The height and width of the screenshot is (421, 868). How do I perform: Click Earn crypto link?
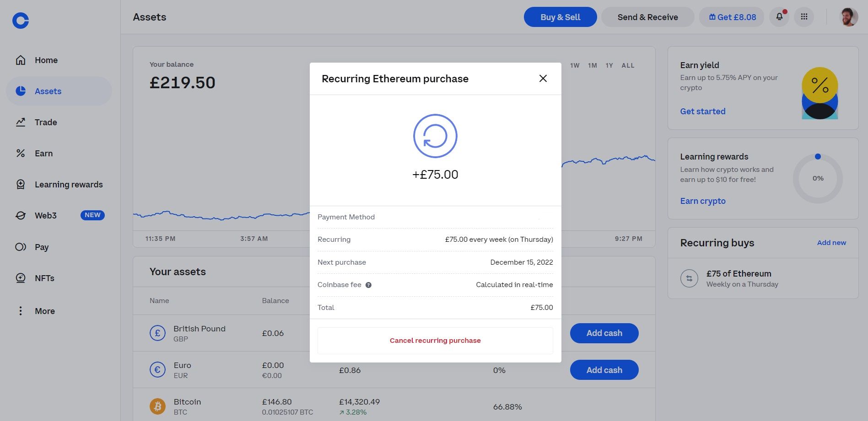point(703,201)
